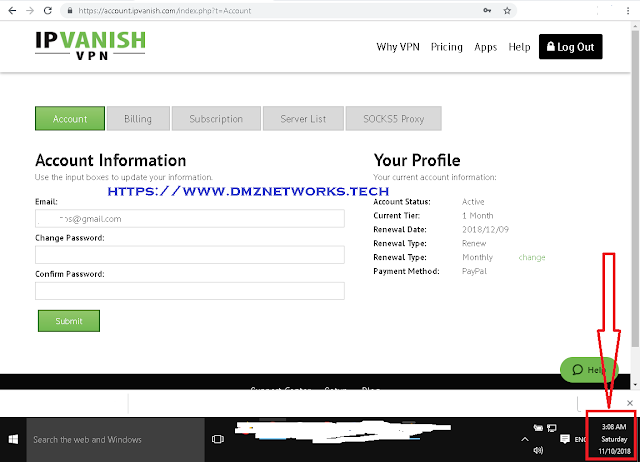Open the Apps menu item

485,47
